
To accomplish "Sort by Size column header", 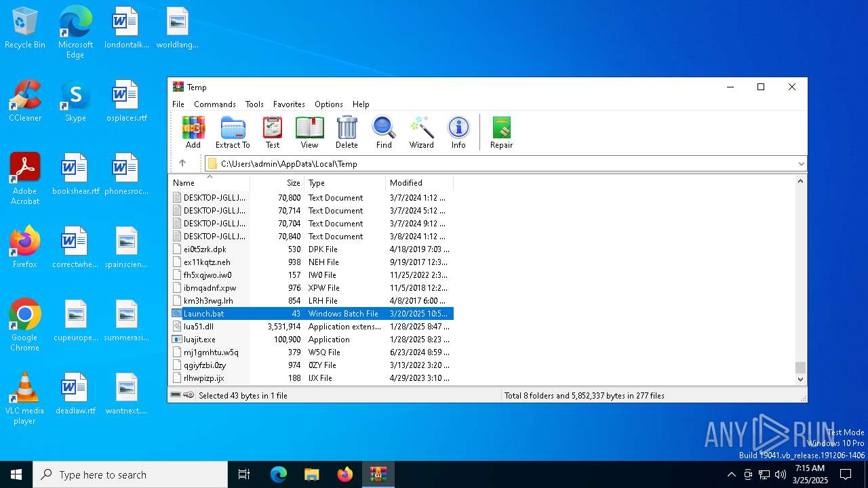I will pos(277,183).
